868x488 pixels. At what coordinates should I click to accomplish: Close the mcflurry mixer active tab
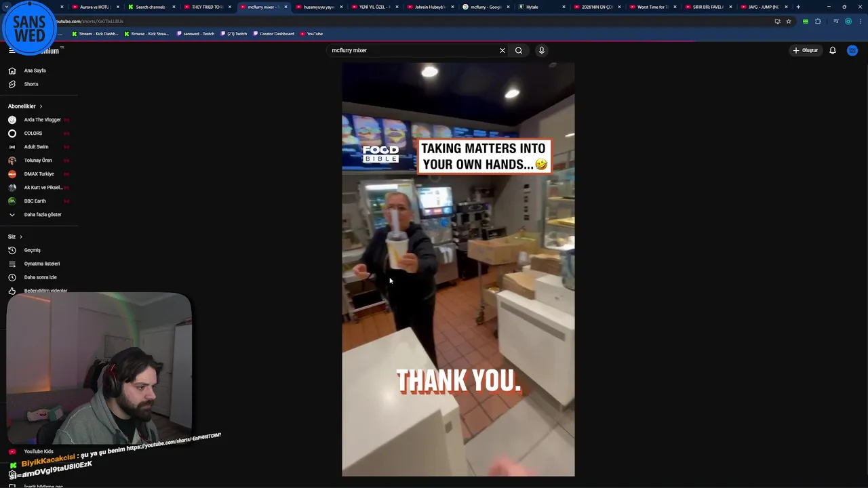(x=285, y=7)
